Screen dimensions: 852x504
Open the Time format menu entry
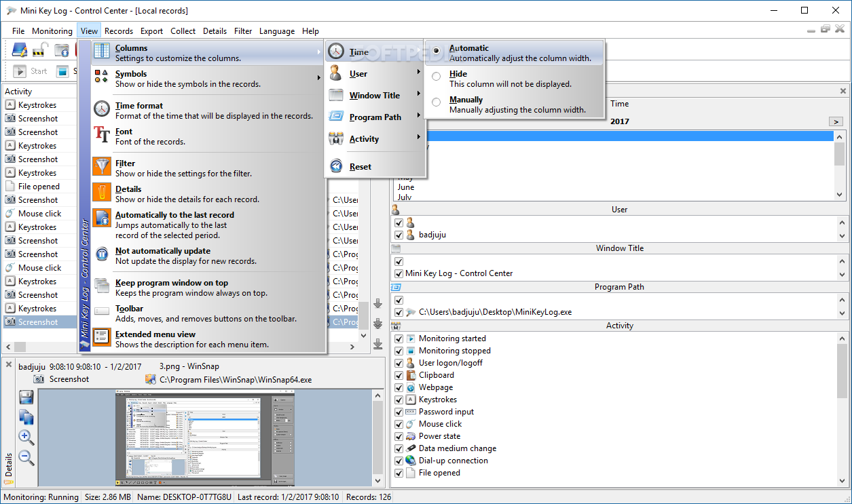click(x=207, y=111)
